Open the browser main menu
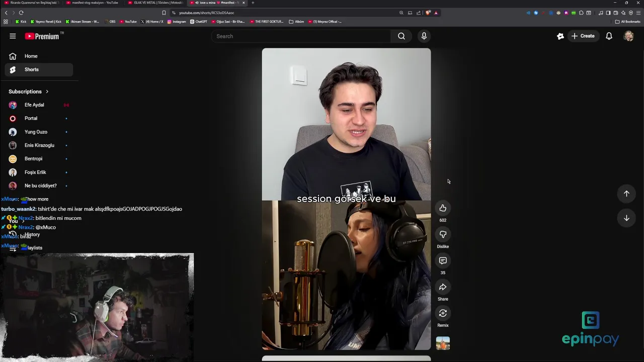 638,13
